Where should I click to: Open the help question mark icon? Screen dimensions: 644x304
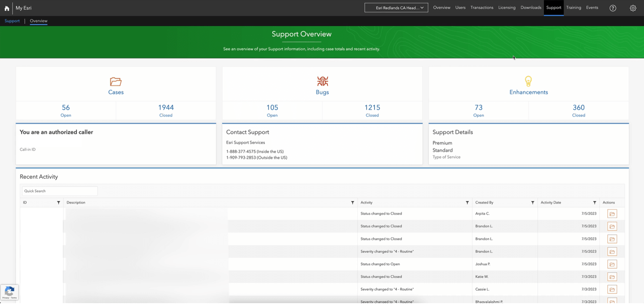tap(613, 8)
